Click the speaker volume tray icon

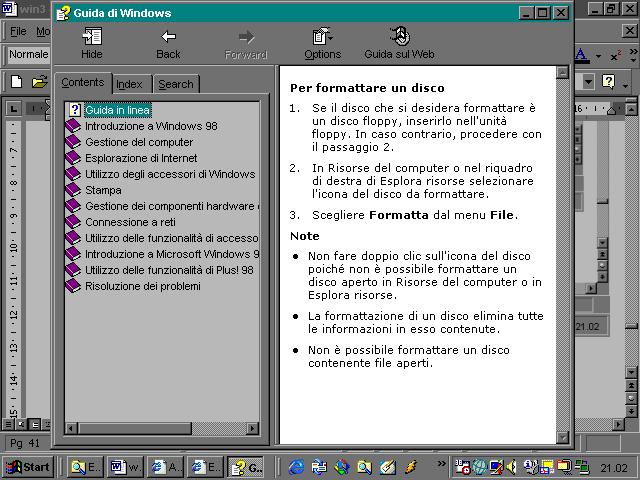[x=511, y=467]
